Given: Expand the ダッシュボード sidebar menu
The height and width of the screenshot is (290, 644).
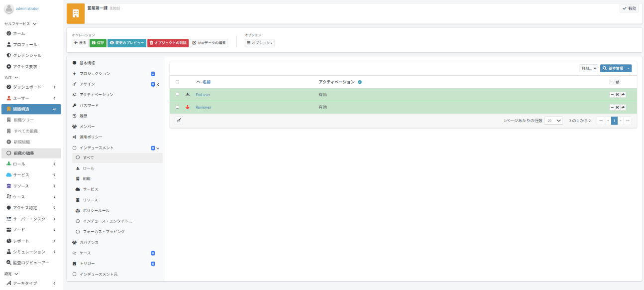Looking at the screenshot, I should [x=31, y=87].
